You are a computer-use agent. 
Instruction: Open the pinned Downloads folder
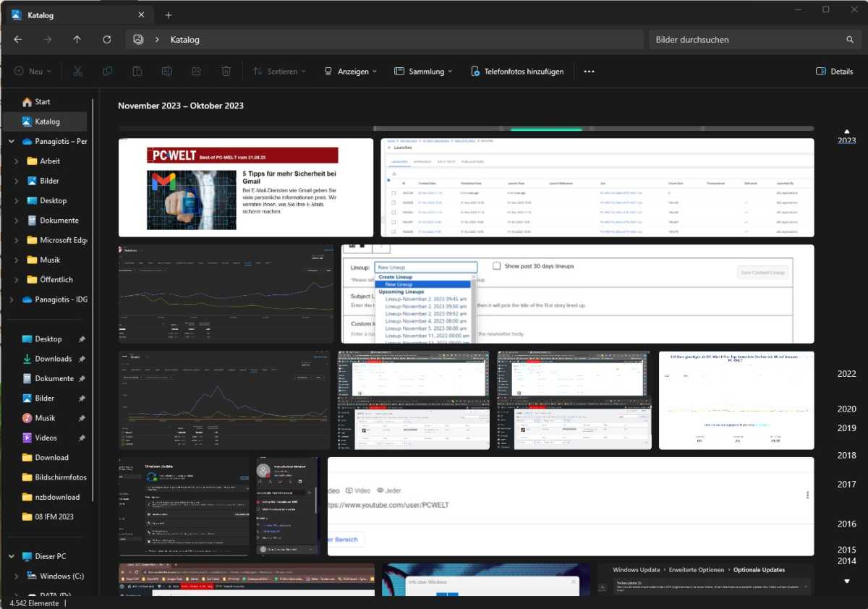tap(53, 359)
